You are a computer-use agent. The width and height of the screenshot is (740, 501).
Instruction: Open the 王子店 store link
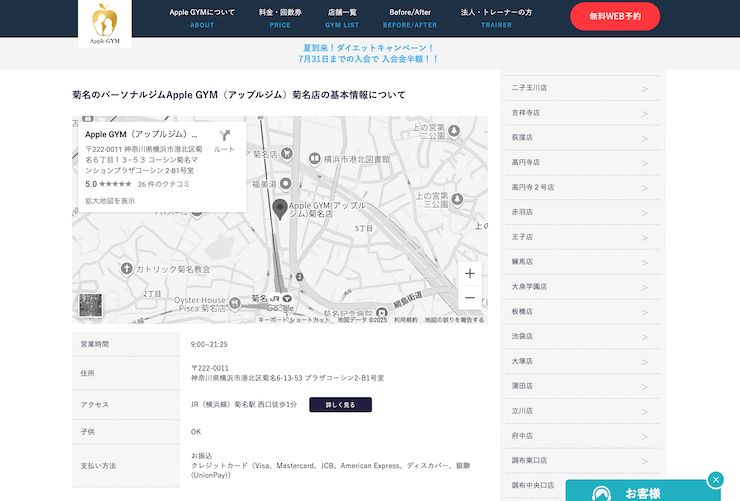(583, 237)
